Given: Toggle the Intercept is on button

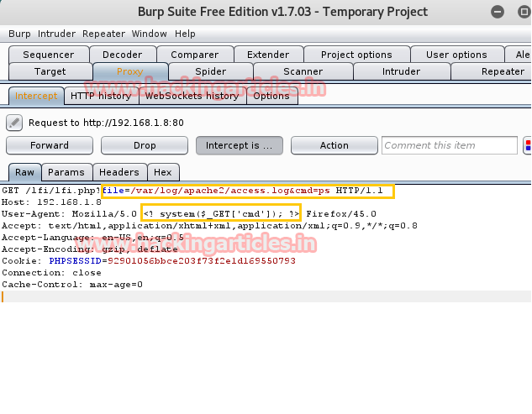Looking at the screenshot, I should (240, 145).
